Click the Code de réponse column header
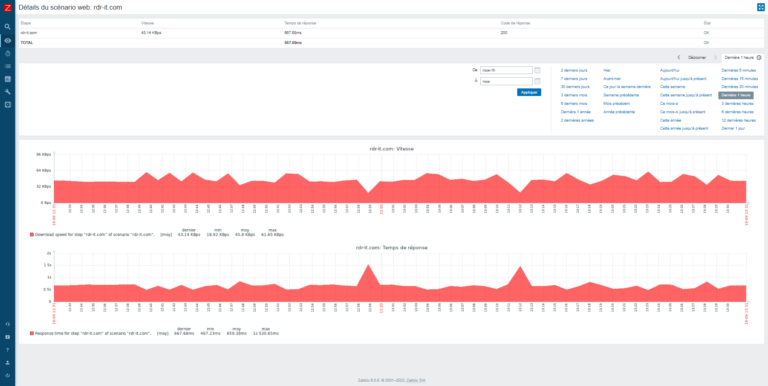This screenshot has width=768, height=386. (515, 23)
